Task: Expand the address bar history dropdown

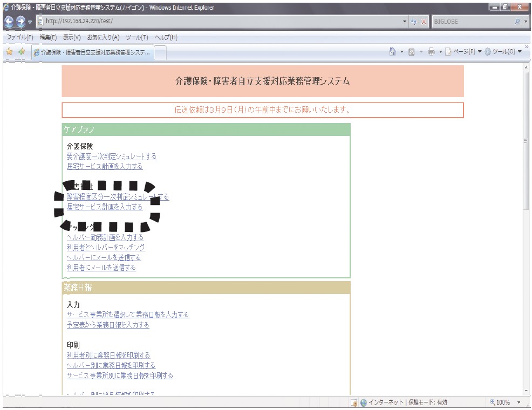Action: [405, 22]
